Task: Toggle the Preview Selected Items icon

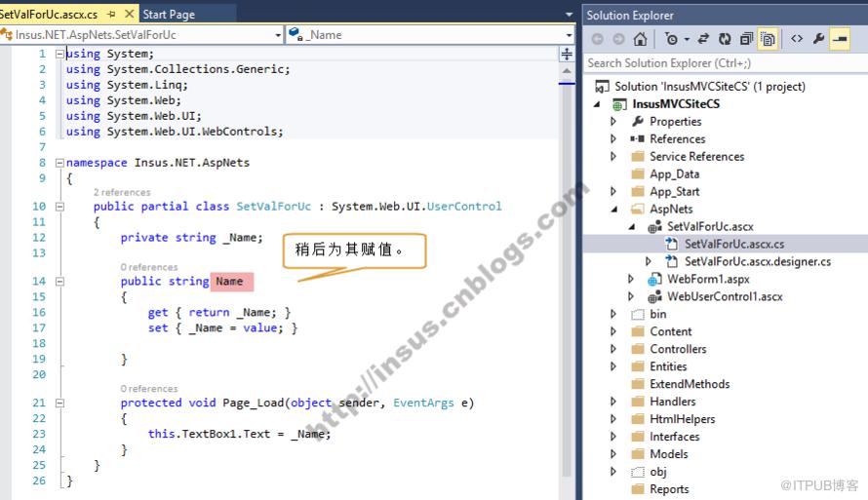Action: tap(840, 39)
